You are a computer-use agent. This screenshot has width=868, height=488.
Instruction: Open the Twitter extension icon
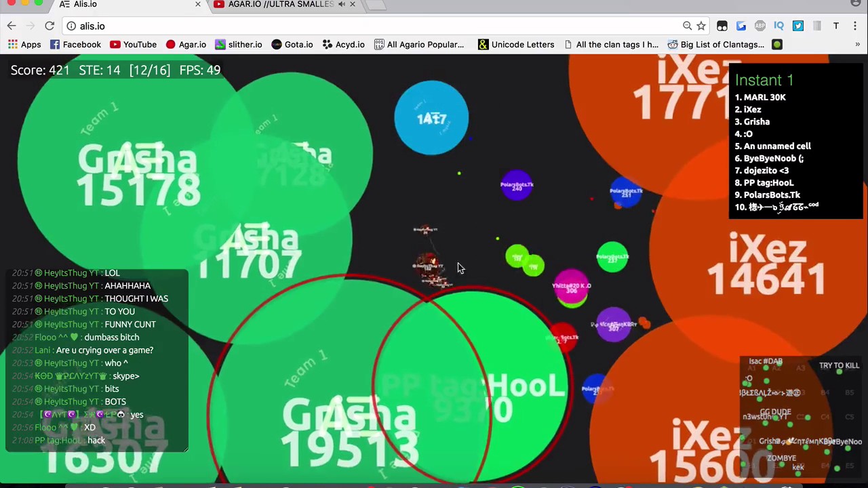[x=798, y=26]
